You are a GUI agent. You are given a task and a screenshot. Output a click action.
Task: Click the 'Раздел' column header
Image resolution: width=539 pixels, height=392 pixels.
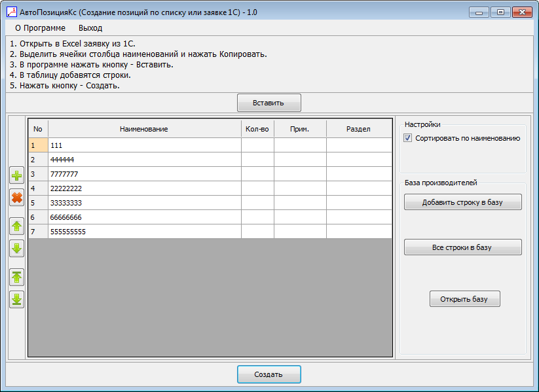[x=359, y=129]
